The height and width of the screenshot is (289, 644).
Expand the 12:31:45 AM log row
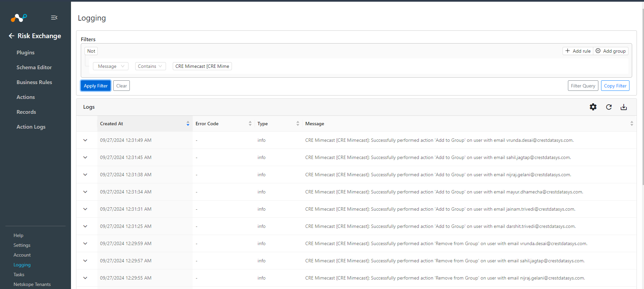click(85, 157)
